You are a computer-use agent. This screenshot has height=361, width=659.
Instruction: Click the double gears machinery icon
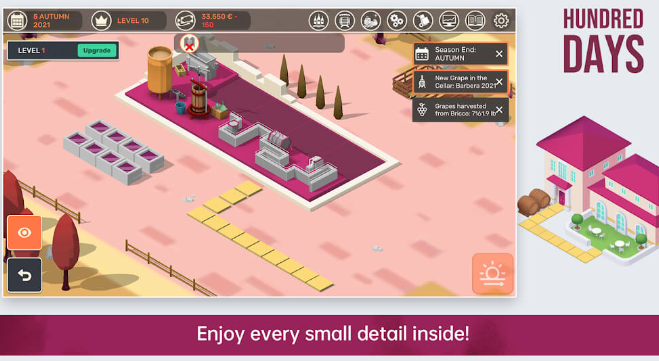(x=397, y=20)
